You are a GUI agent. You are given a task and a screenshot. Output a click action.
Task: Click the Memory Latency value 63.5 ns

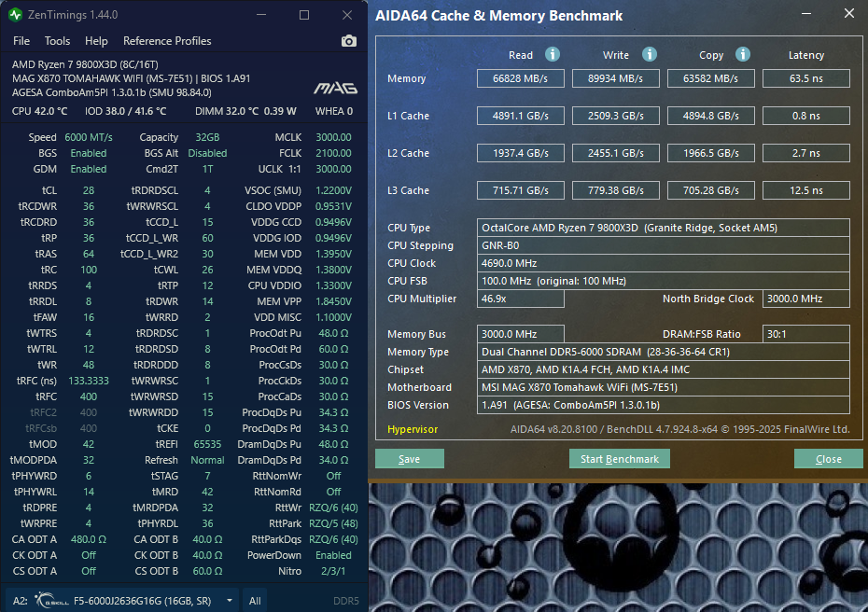click(x=806, y=78)
